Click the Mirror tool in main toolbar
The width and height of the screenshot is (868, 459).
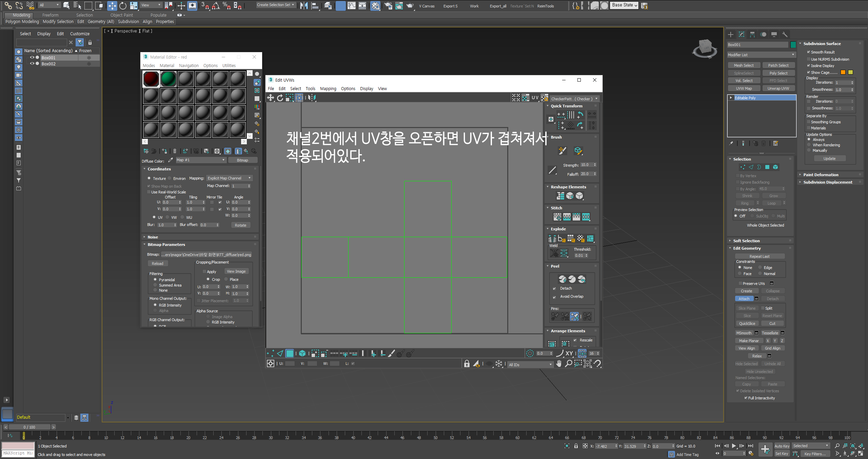pos(304,5)
